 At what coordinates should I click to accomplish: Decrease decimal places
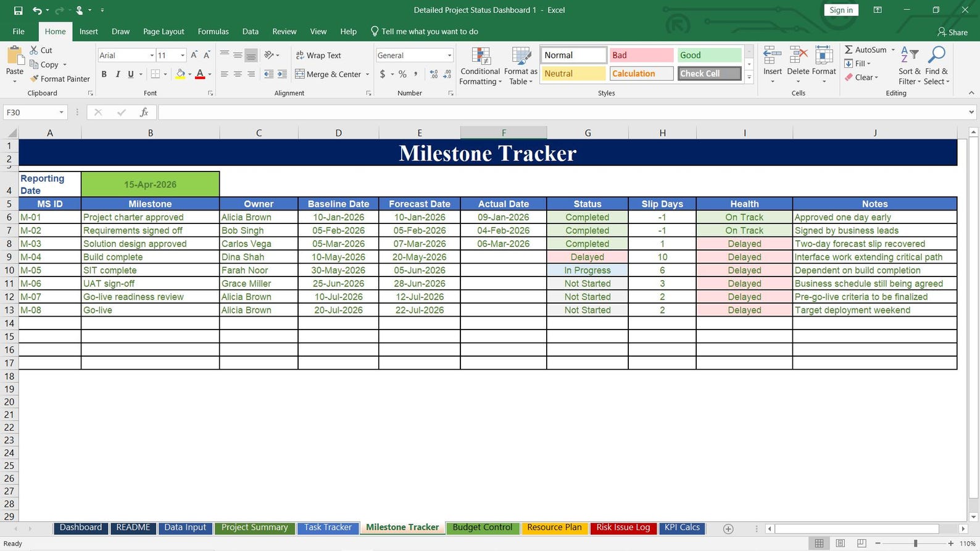point(447,74)
